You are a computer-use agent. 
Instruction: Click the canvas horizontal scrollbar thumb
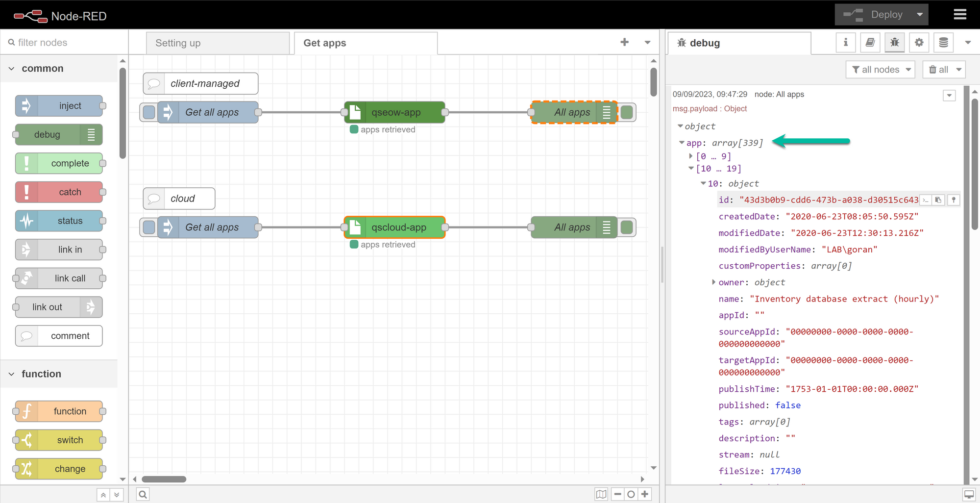click(164, 479)
